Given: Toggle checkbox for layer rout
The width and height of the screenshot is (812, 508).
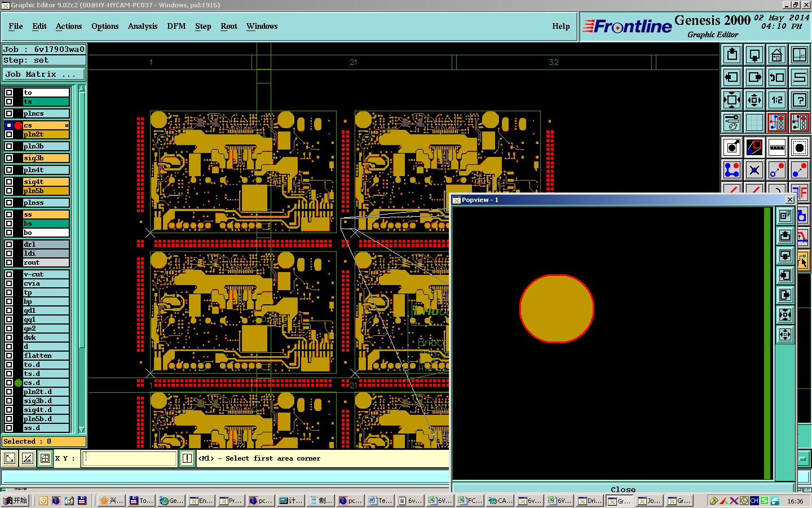Looking at the screenshot, I should point(9,262).
